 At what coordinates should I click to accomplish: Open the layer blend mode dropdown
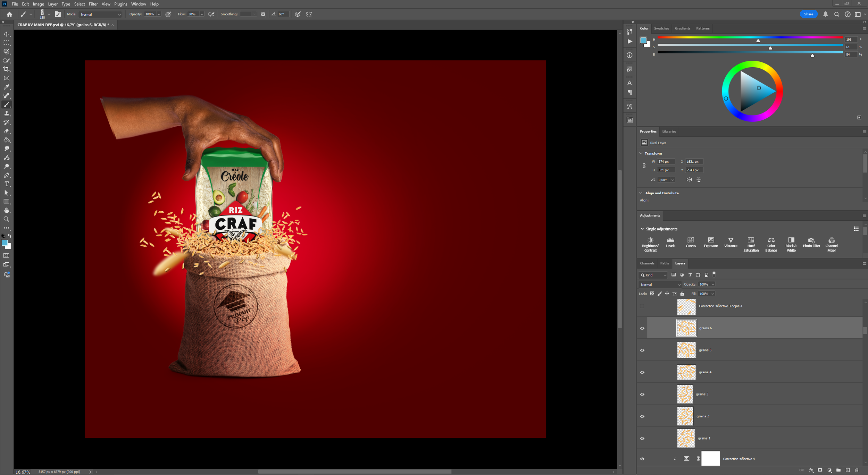[659, 284]
